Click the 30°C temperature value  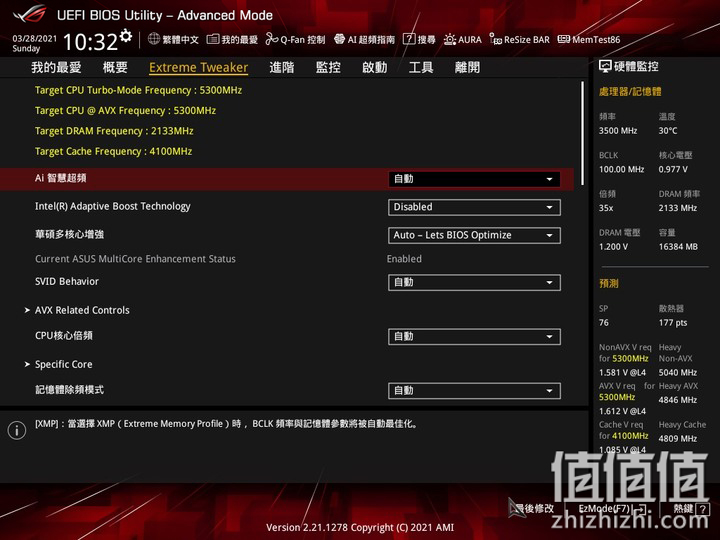click(668, 131)
